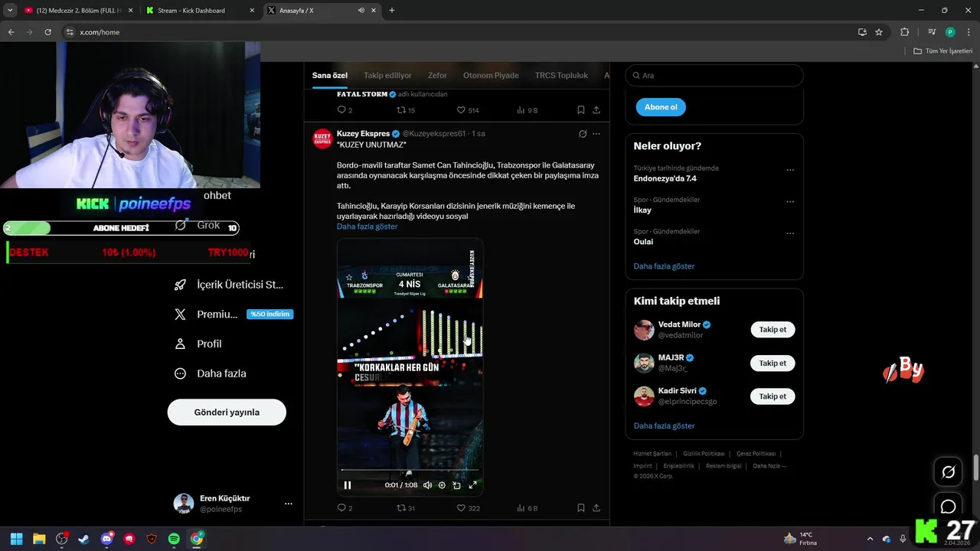
Task: Open more options on Kuzey Ekspres post
Action: pyautogui.click(x=596, y=134)
